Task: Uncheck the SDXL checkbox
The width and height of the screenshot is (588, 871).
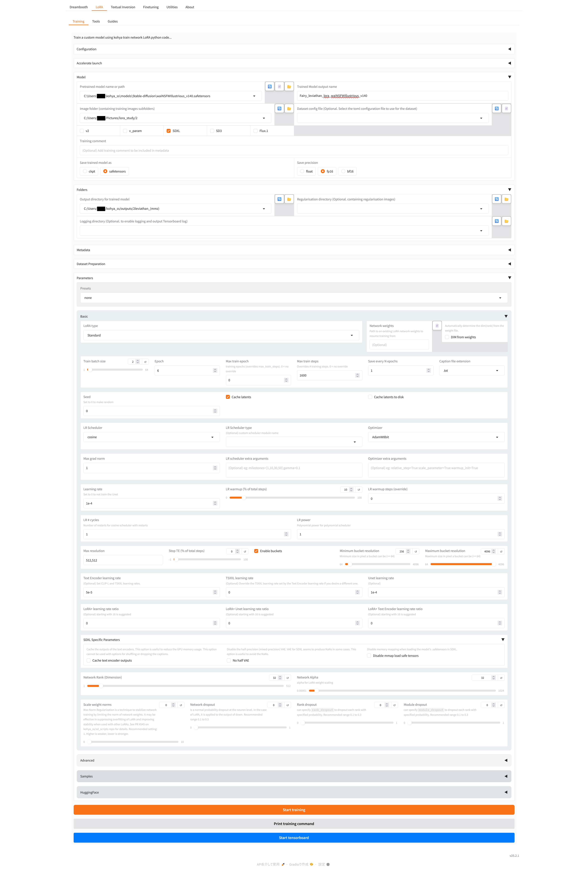Action: (169, 131)
